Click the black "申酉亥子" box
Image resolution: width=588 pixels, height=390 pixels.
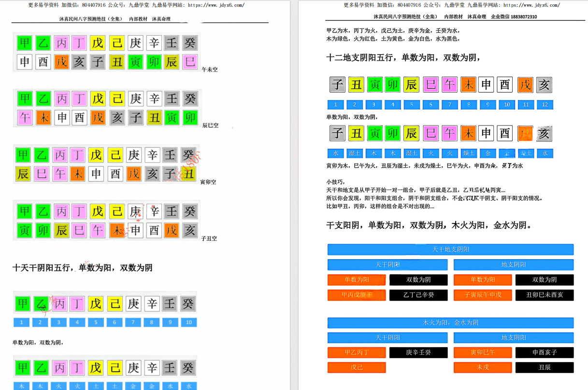click(x=545, y=353)
